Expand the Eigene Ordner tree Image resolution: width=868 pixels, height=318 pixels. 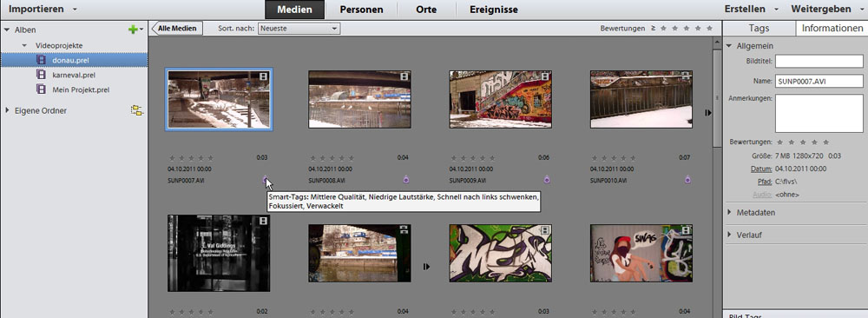pos(7,111)
